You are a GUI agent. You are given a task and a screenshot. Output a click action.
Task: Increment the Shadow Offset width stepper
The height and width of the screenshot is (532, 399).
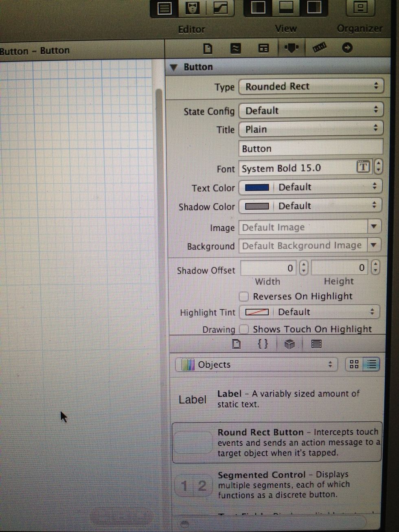303,265
